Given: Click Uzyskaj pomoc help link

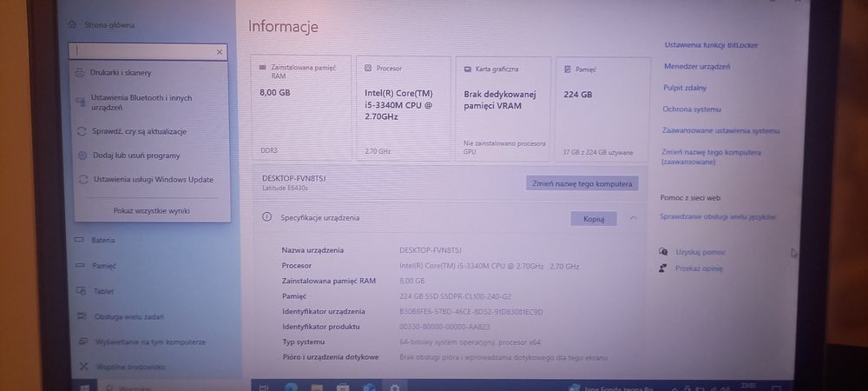Looking at the screenshot, I should coord(700,252).
